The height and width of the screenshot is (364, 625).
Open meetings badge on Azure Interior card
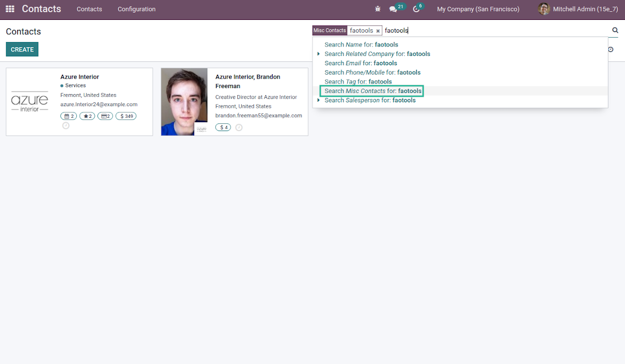69,116
